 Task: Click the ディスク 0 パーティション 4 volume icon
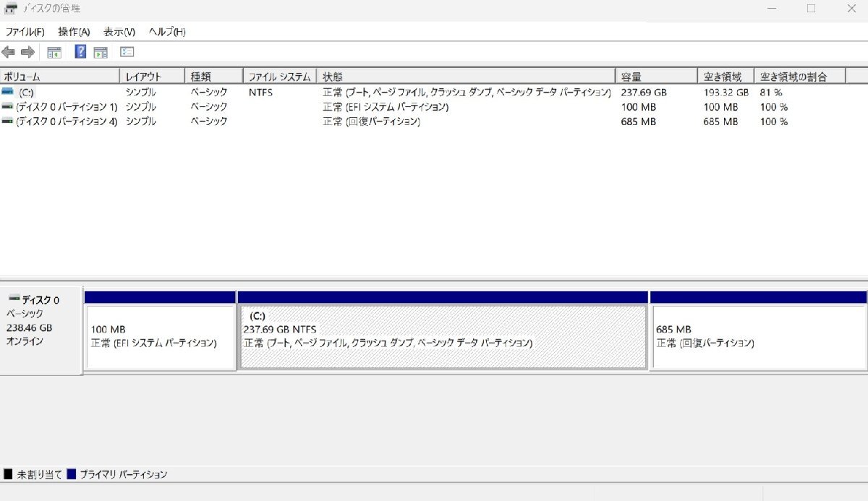(7, 121)
